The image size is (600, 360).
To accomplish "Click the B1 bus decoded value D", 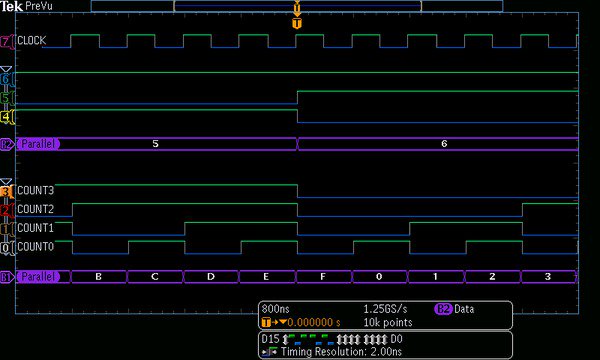I will coord(211,277).
